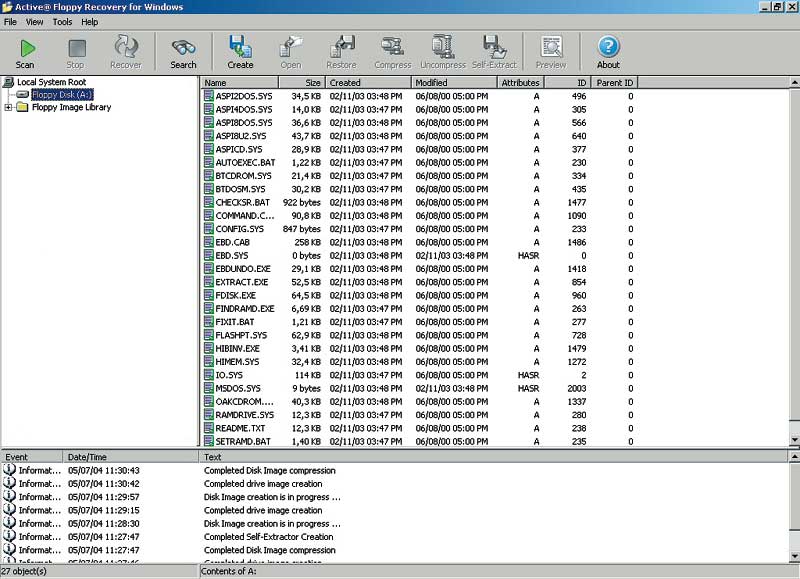This screenshot has width=800, height=579.
Task: Sort files by the ID column header
Action: (567, 83)
